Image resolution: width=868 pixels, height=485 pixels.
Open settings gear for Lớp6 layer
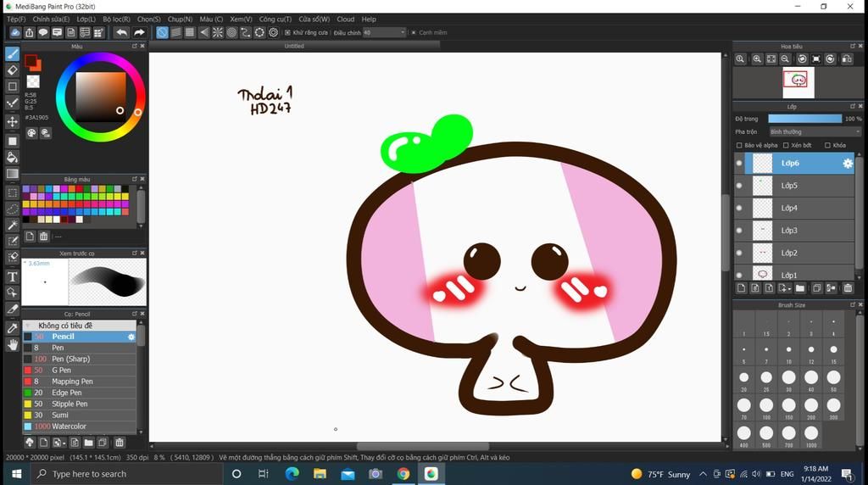pos(848,164)
